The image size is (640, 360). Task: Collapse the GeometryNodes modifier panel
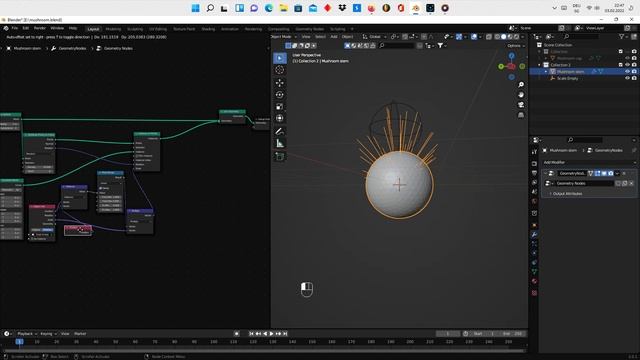coord(545,173)
